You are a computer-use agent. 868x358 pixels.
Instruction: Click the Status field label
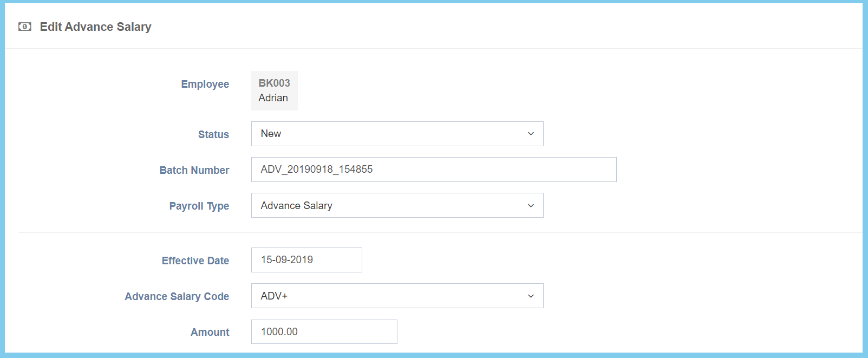point(213,134)
